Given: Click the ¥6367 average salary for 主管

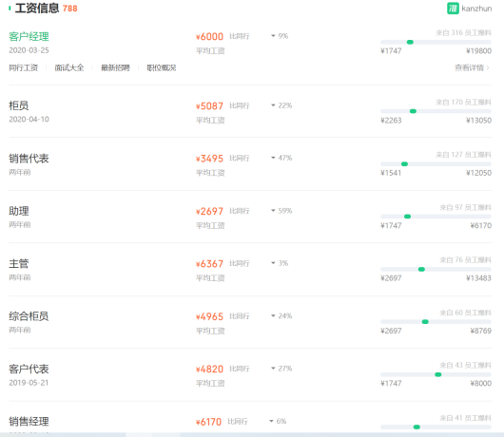Looking at the screenshot, I should pos(209,264).
